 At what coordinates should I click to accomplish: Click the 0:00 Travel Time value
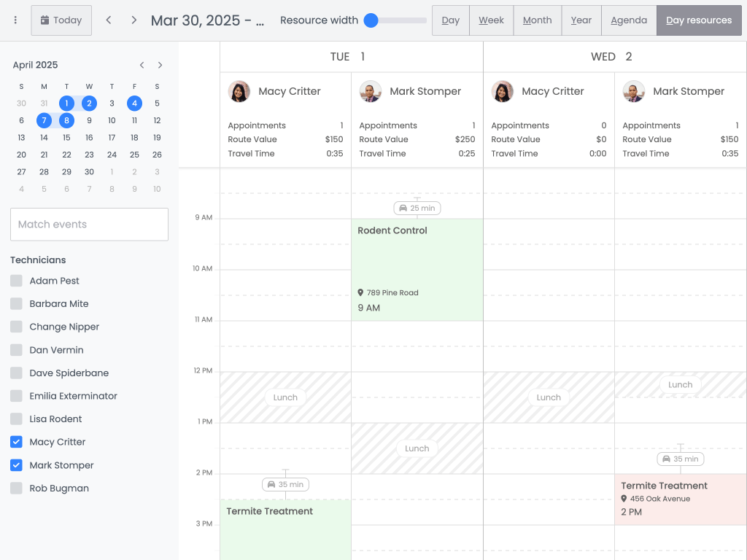598,153
